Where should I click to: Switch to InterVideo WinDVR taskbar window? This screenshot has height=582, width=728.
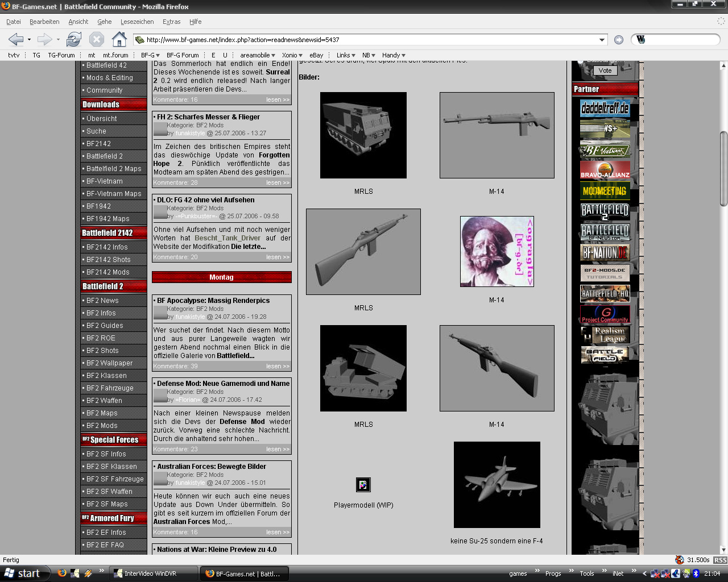[154, 573]
